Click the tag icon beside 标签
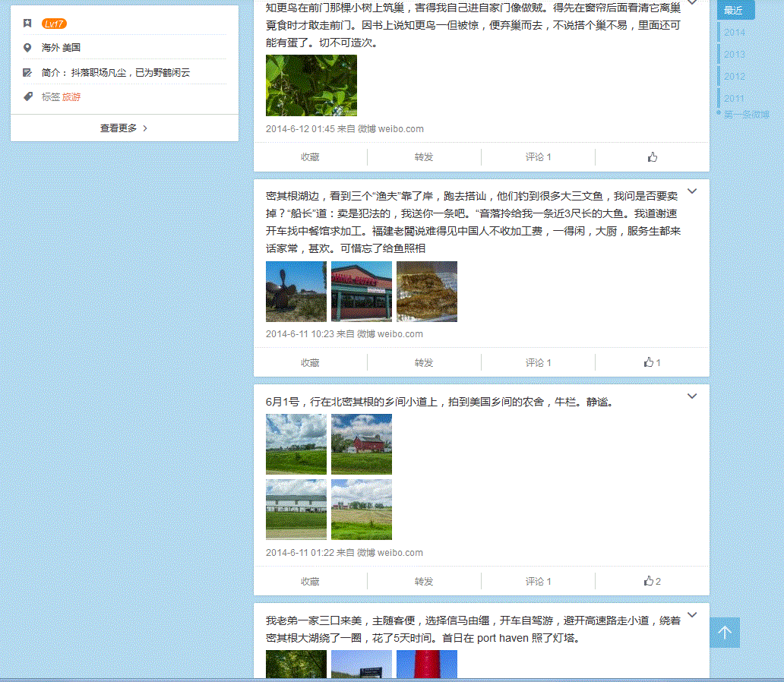 [x=28, y=97]
